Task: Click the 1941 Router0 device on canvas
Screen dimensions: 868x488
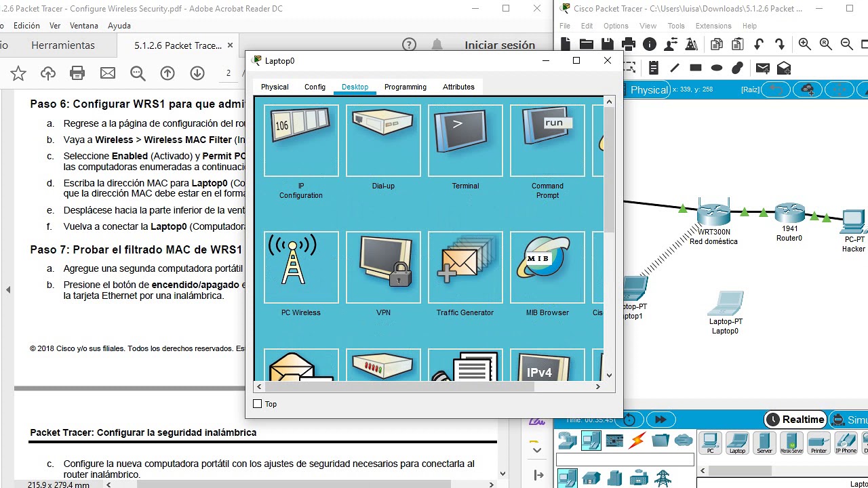Action: [x=789, y=213]
